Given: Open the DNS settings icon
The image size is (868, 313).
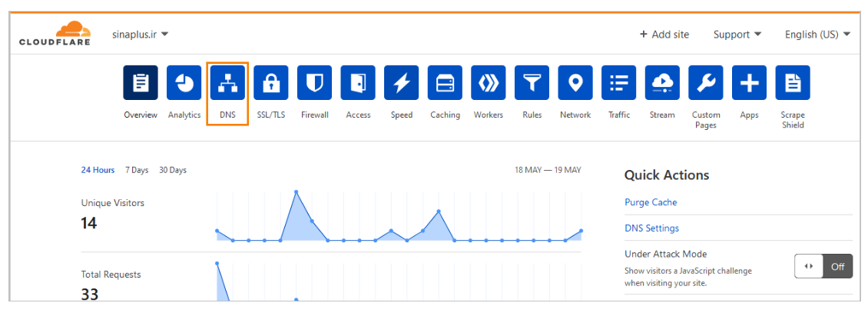Looking at the screenshot, I should coord(227,83).
